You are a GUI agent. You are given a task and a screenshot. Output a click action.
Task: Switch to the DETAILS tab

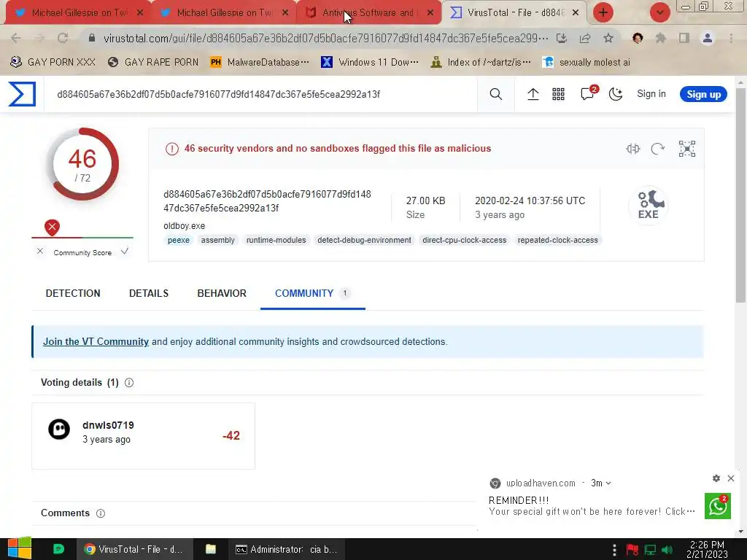(x=149, y=293)
